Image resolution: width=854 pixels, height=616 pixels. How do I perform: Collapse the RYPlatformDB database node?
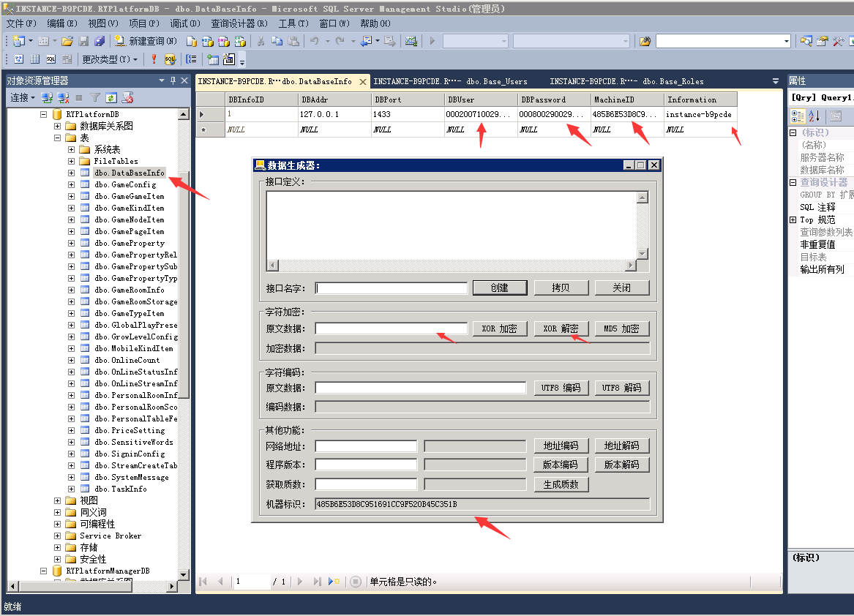[x=44, y=114]
